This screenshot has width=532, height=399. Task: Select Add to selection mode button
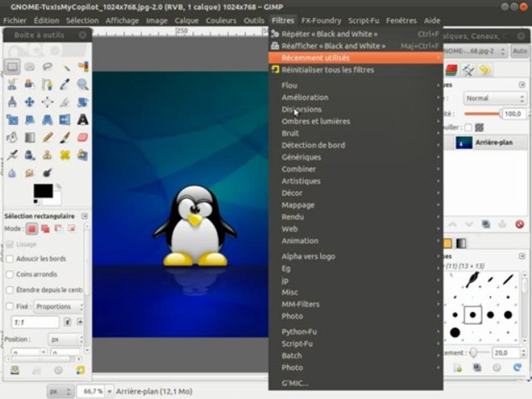pyautogui.click(x=45, y=229)
